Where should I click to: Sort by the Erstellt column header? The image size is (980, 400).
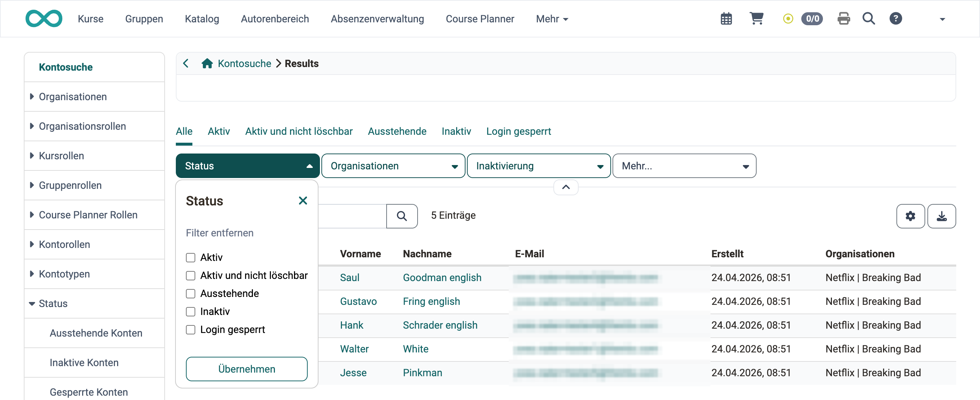727,254
